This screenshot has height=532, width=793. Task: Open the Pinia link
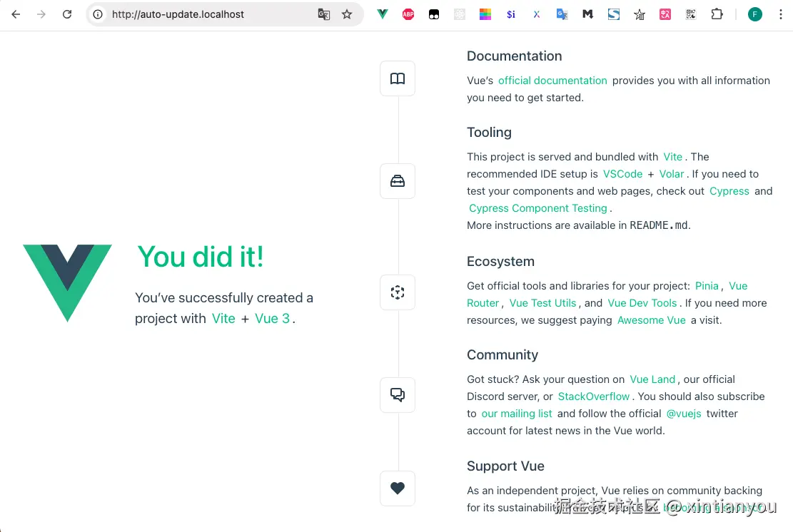click(707, 286)
